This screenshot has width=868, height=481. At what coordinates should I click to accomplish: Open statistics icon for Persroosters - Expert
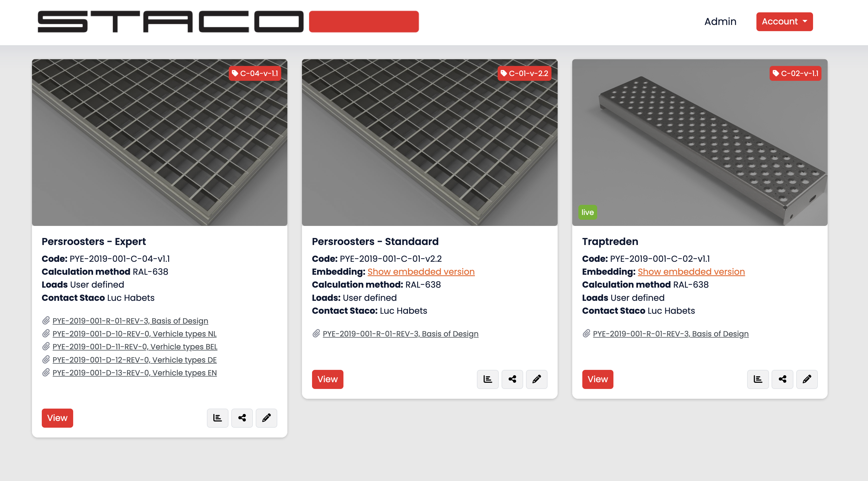click(217, 418)
